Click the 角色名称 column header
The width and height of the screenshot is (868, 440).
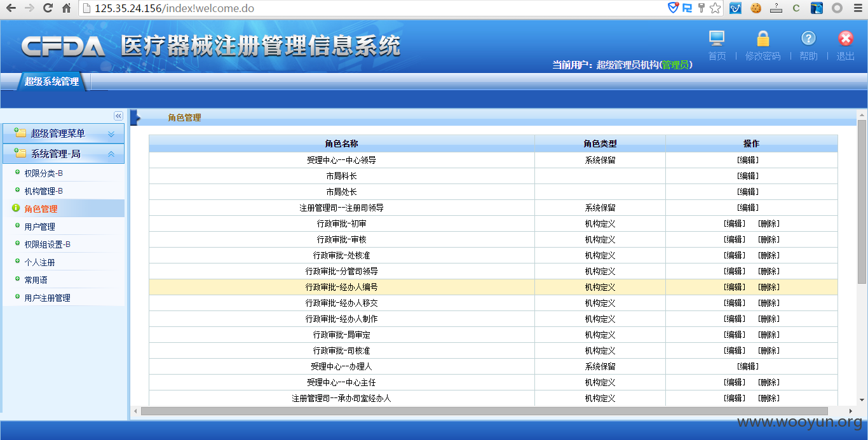click(x=342, y=143)
